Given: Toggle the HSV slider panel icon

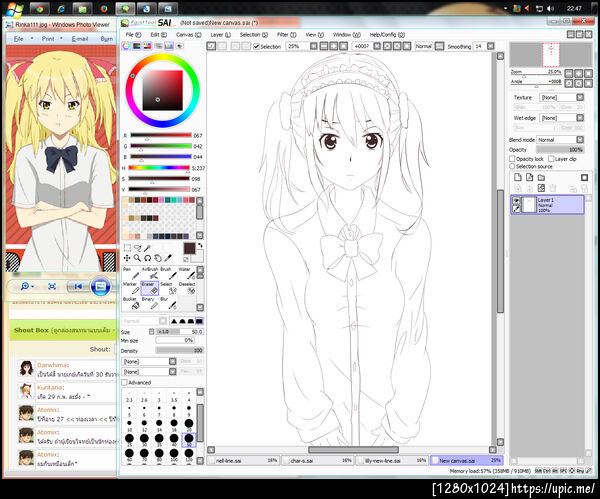Looking at the screenshot, I should [x=147, y=46].
